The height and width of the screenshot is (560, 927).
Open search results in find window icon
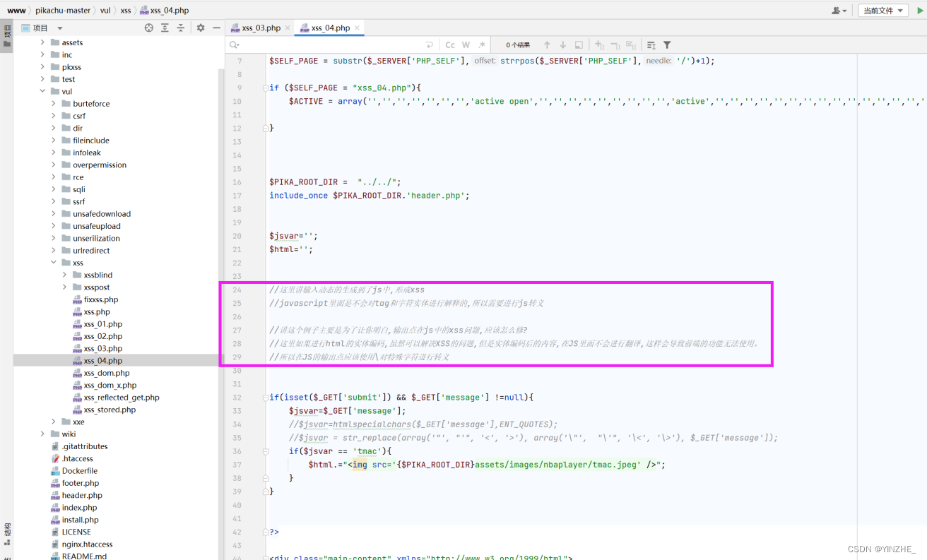point(651,45)
